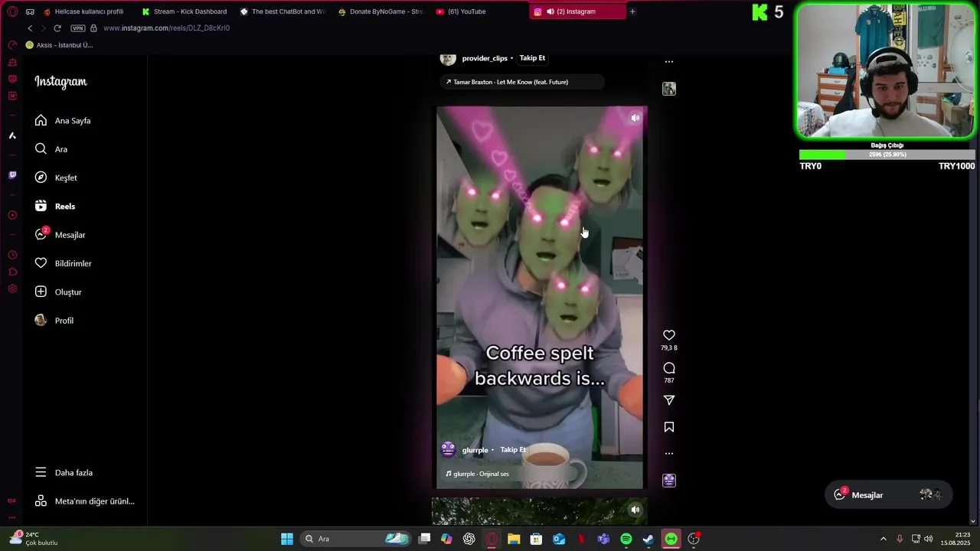Go back with browser back arrow

30,28
